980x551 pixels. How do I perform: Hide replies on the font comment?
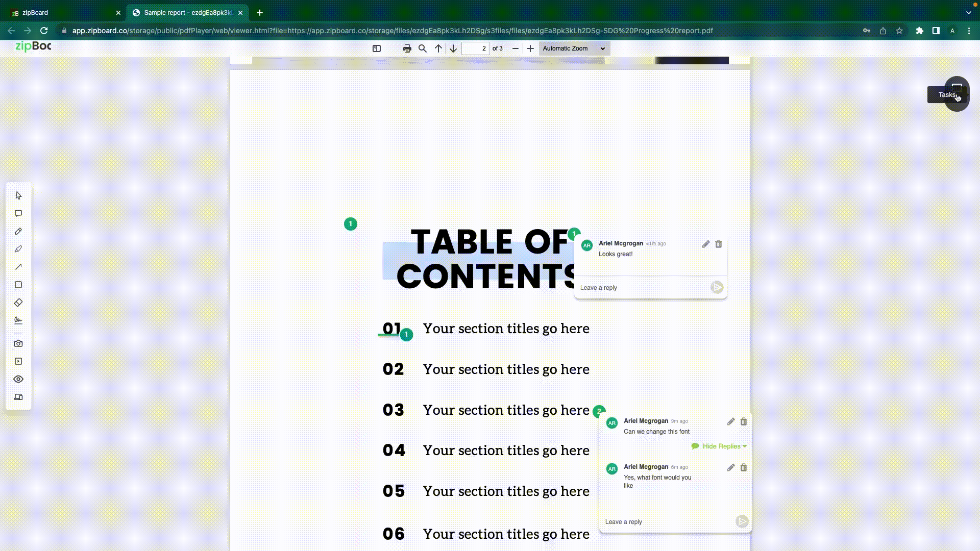(721, 446)
